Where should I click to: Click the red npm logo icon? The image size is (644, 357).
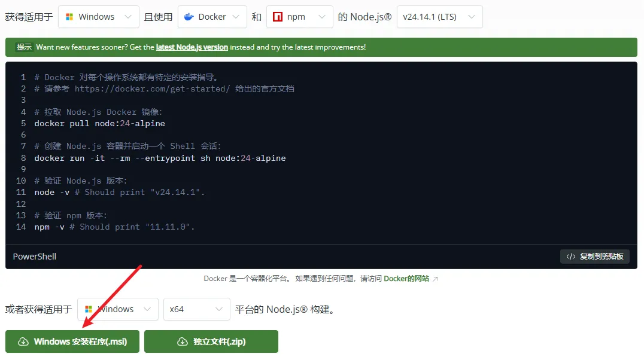click(278, 17)
